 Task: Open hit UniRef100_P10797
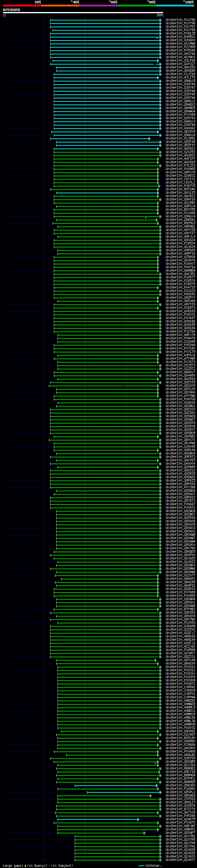point(180,26)
